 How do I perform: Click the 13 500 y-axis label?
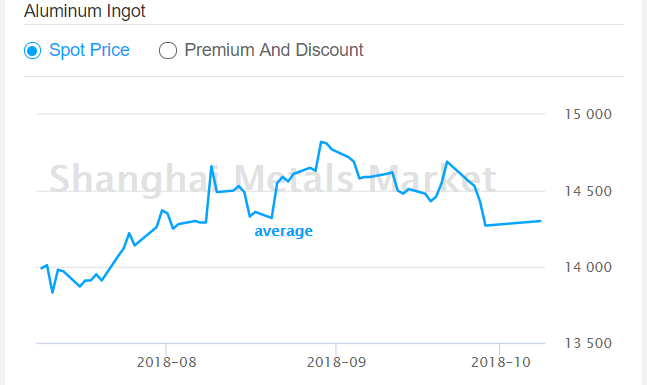pyautogui.click(x=588, y=343)
